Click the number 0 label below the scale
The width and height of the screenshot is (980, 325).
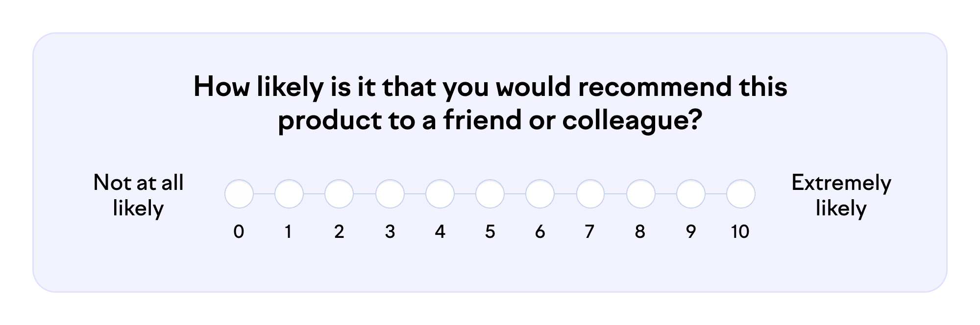[x=239, y=232]
